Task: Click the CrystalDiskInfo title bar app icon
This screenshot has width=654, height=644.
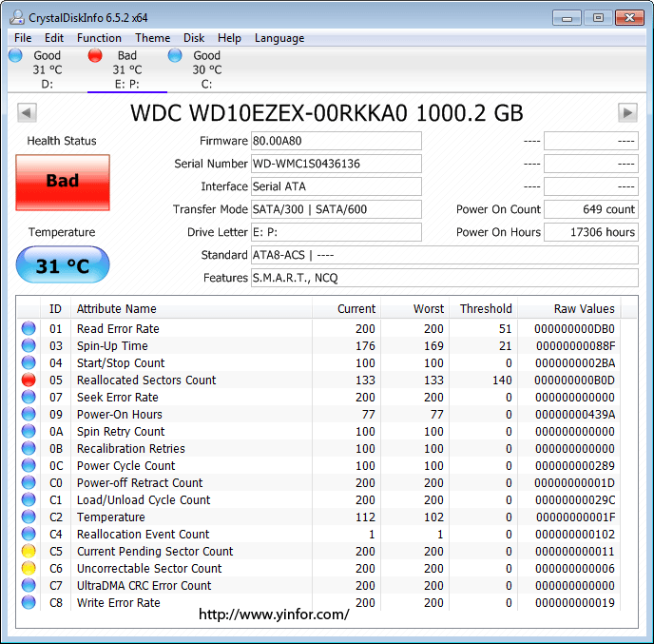Action: [x=17, y=17]
